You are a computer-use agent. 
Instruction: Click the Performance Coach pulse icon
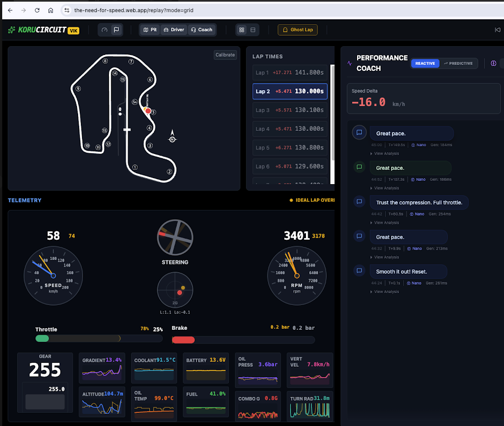[x=350, y=63]
